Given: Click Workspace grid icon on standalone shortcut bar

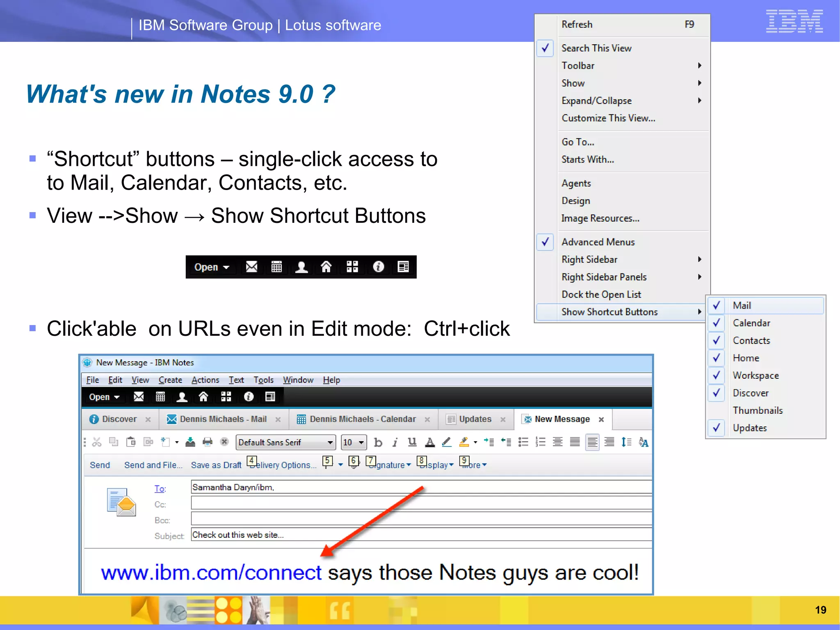Looking at the screenshot, I should [x=352, y=267].
